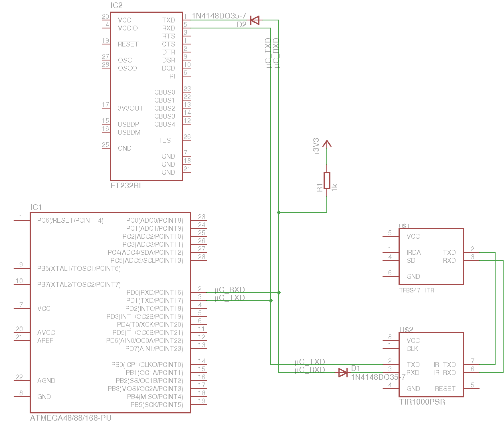Select the AVCC pin name on ATmega
The width and height of the screenshot is (504, 423).
click(x=46, y=332)
